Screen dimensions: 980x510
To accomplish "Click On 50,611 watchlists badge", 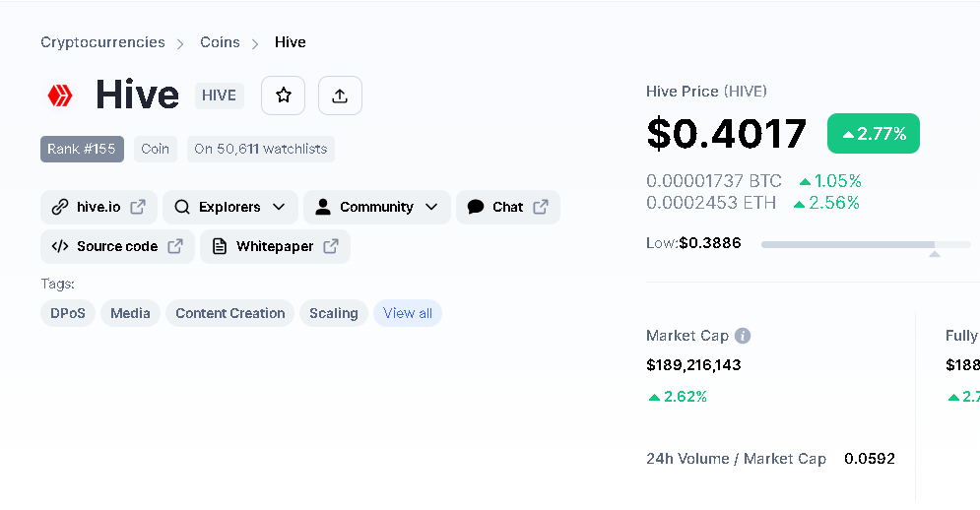I will pos(261,149).
